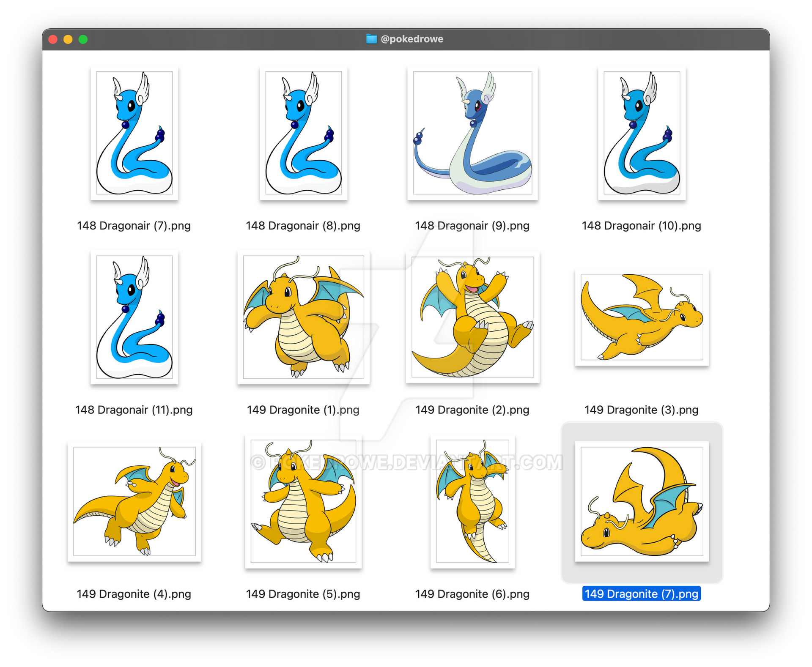The width and height of the screenshot is (812, 667).
Task: Select the 149 Dragonite (6).png thumbnail
Action: pos(472,501)
